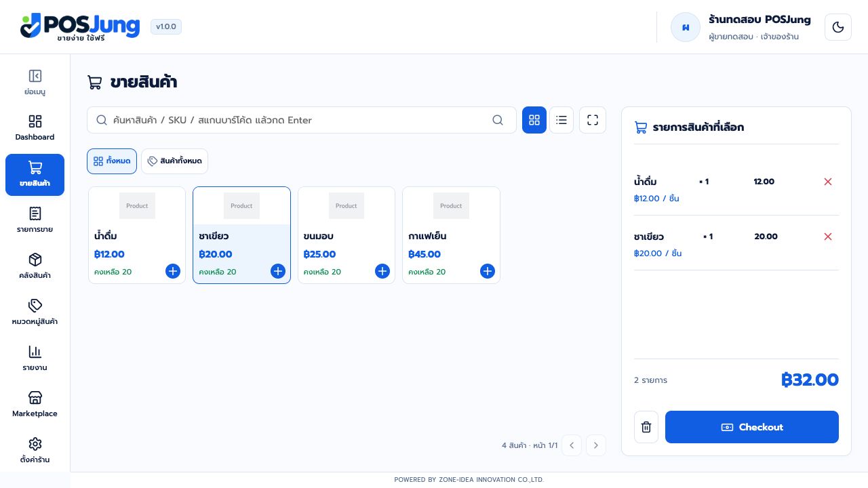Open the Dashboard sidebar icon
The width and height of the screenshot is (868, 488).
tap(35, 121)
